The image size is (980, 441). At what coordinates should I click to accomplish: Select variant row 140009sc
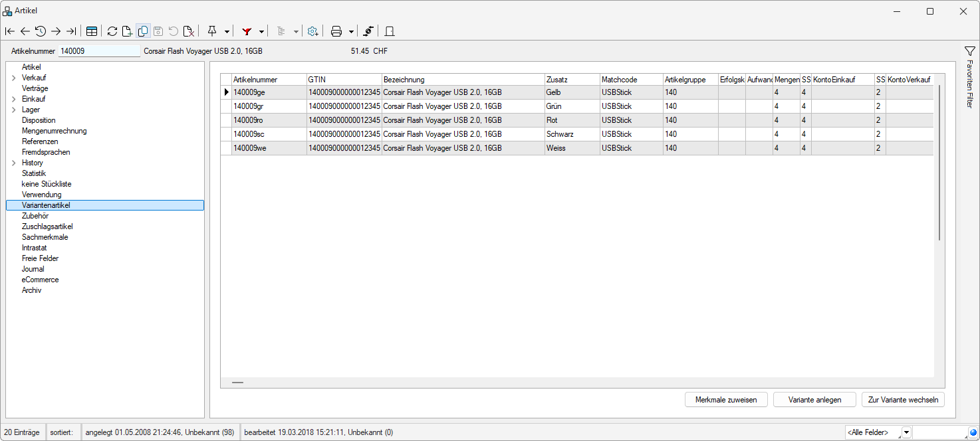577,134
